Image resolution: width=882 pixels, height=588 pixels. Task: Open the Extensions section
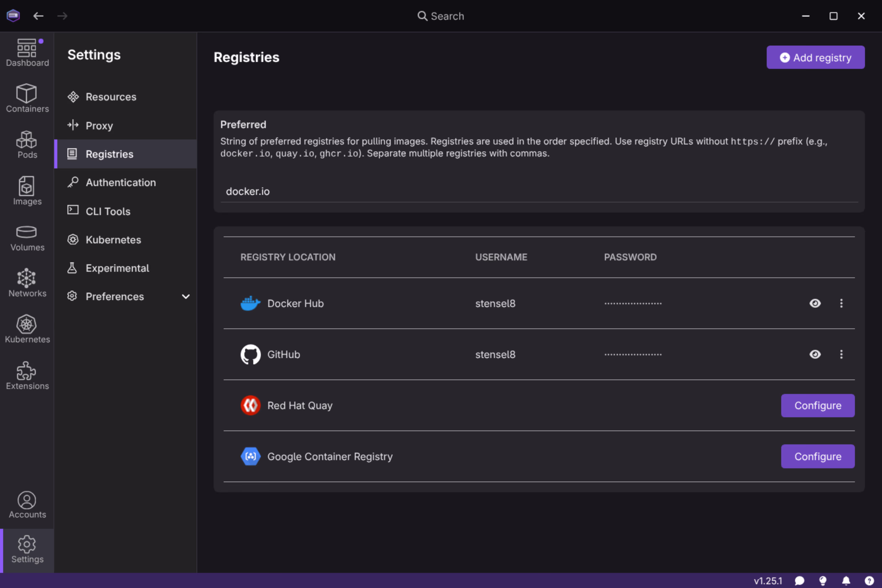[27, 375]
